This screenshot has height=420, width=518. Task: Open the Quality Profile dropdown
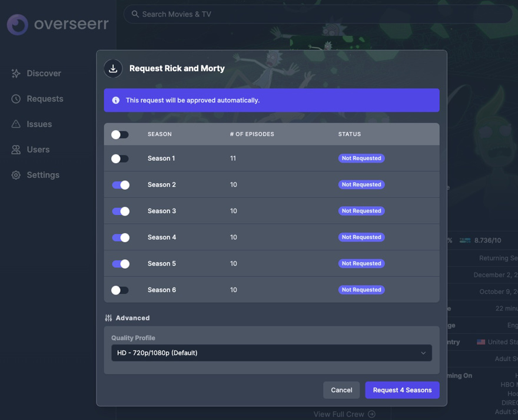tap(271, 353)
